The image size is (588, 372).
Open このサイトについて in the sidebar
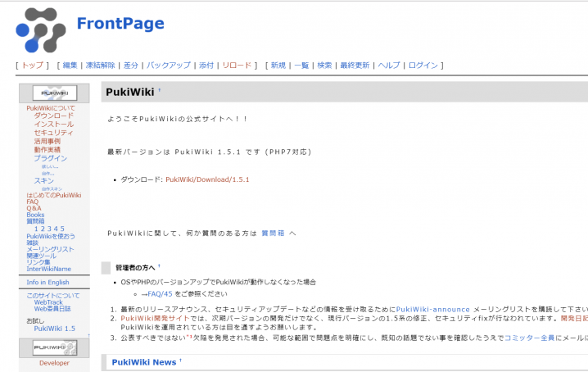53,296
